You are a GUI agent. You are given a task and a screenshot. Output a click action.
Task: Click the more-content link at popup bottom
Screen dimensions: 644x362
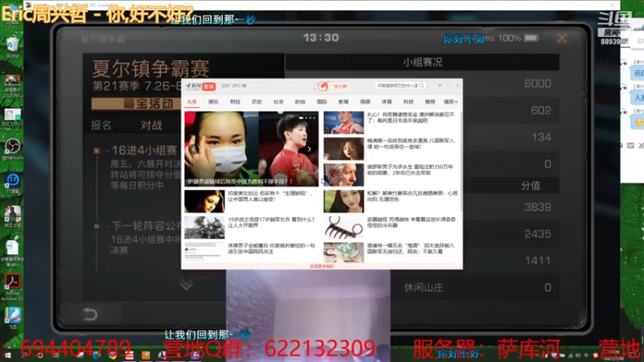pyautogui.click(x=321, y=266)
